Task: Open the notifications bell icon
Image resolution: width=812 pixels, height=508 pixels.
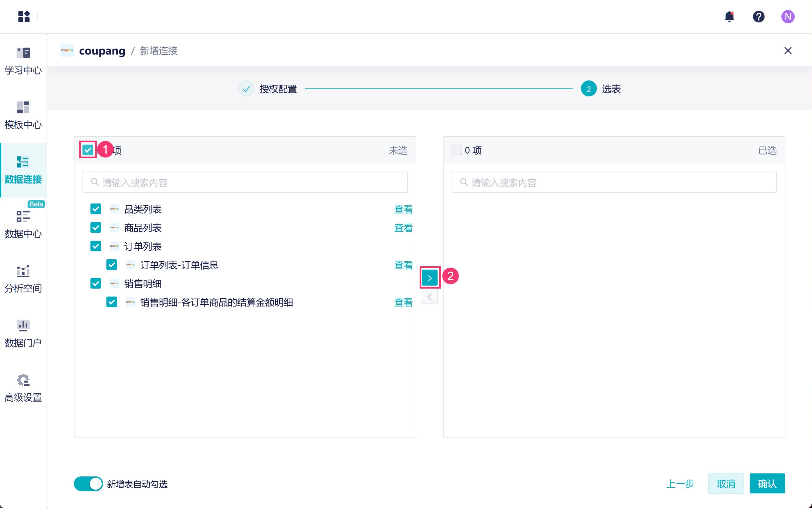Action: point(729,17)
